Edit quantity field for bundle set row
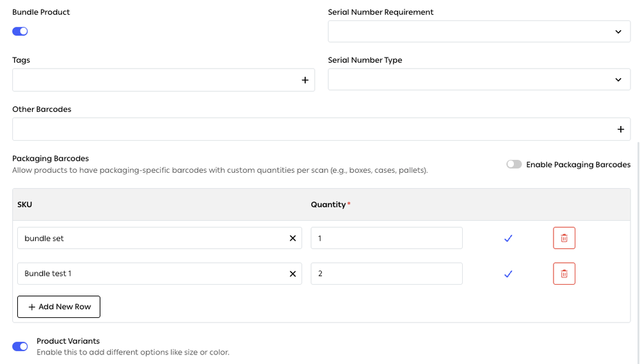Screen dimensions: 640x364 tap(387, 239)
